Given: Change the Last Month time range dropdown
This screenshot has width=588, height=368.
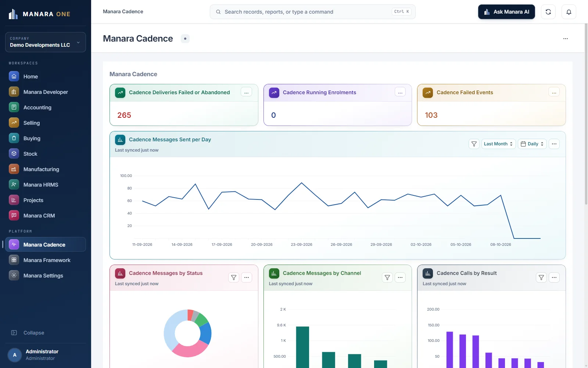Looking at the screenshot, I should click(499, 144).
